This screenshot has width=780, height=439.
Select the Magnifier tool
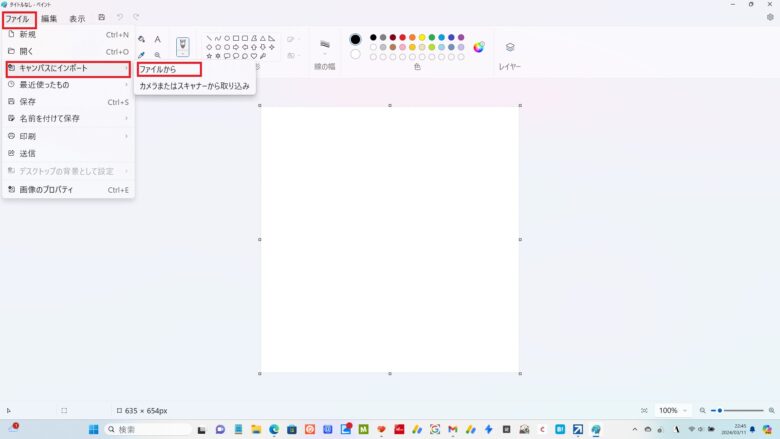click(157, 55)
